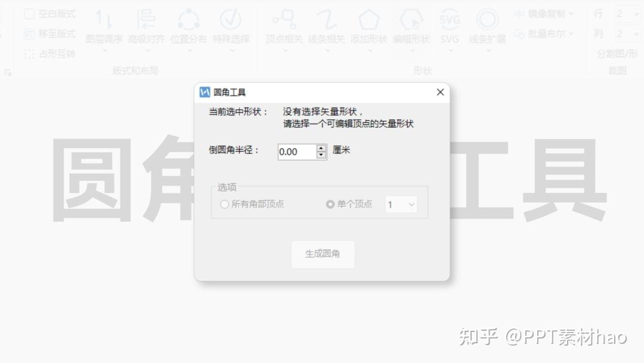
Task: Open the 高级对齐 advanced align tool
Action: (147, 29)
